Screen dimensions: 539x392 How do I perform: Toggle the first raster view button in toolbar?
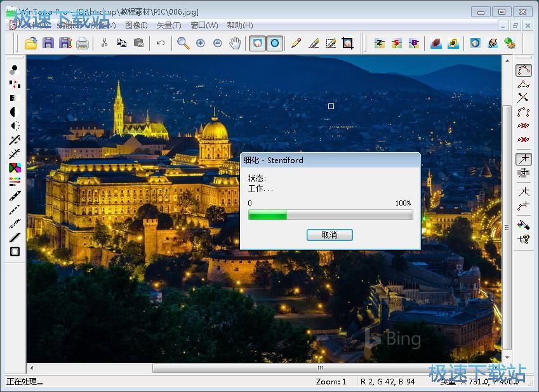coord(257,43)
